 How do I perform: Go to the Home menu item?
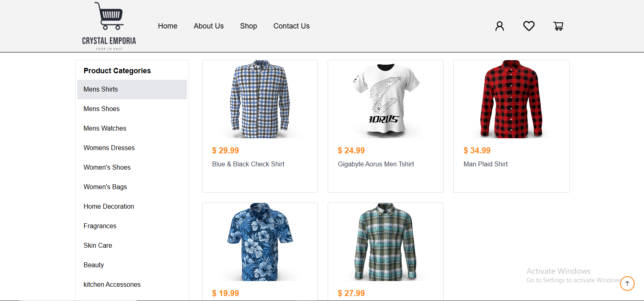[x=168, y=26]
